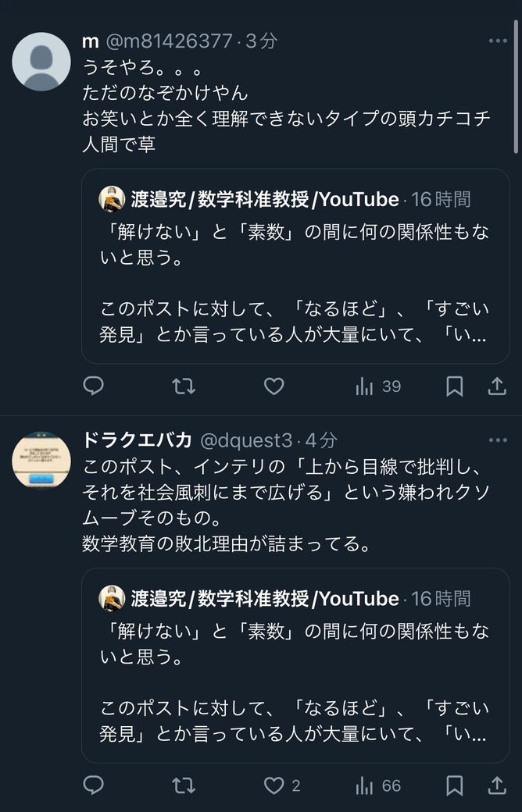
Task: Repost the post by ドラクエバカ
Action: [x=184, y=785]
